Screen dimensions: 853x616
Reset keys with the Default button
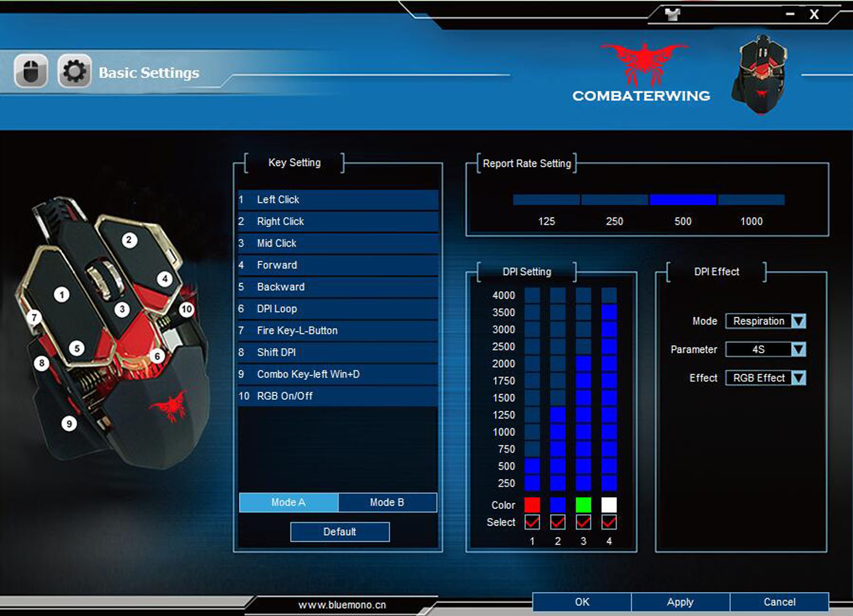(340, 532)
